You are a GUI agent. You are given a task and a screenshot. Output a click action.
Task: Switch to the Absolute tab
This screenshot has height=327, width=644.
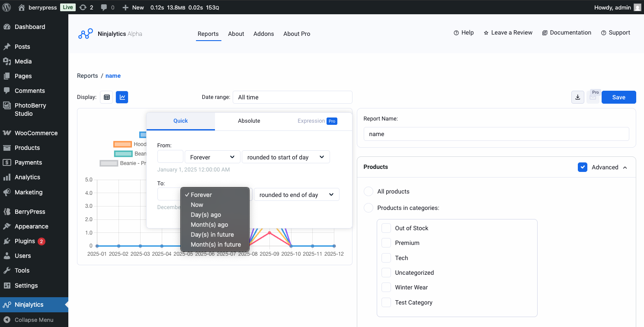click(x=249, y=121)
